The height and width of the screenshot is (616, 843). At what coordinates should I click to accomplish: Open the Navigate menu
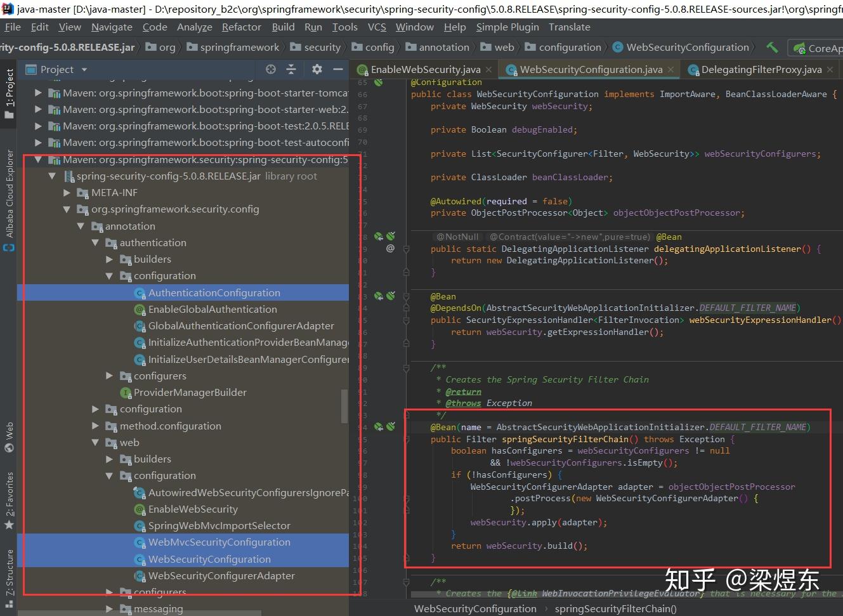[112, 27]
